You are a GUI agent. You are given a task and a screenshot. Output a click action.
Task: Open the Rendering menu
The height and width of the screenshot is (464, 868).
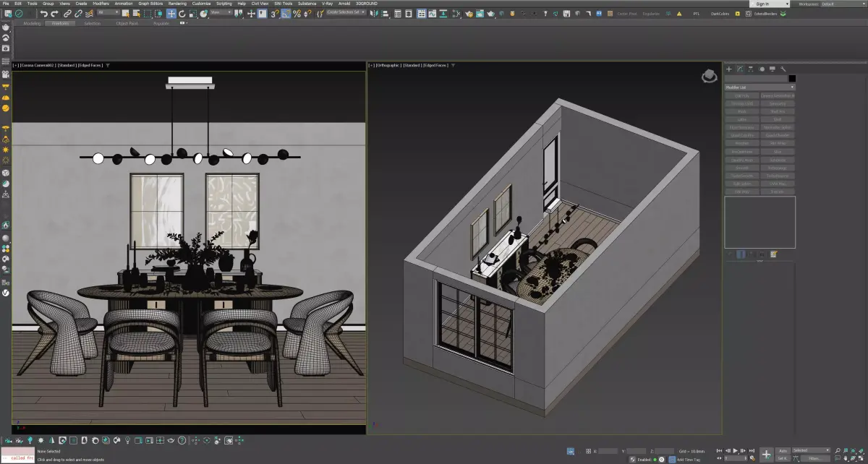click(x=177, y=4)
